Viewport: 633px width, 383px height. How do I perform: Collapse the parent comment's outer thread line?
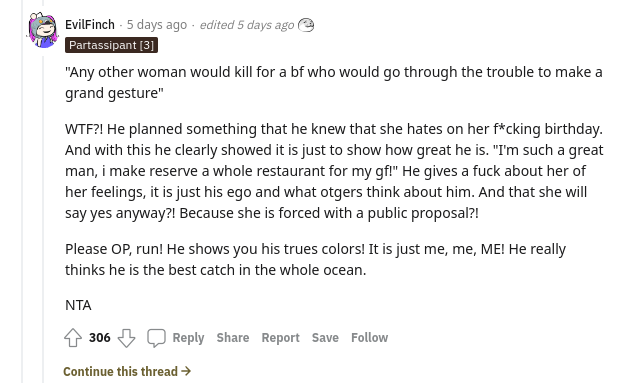tap(23, 191)
